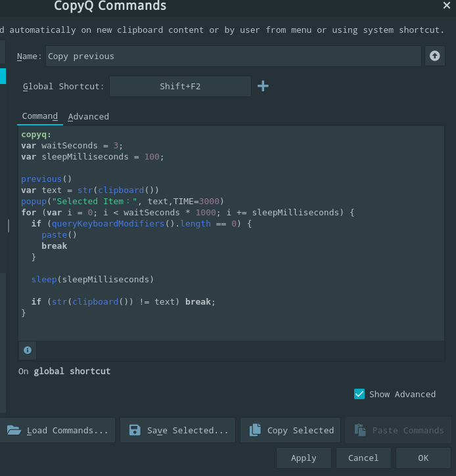
Task: Click the command icon selector button beside Name
Action: click(434, 56)
